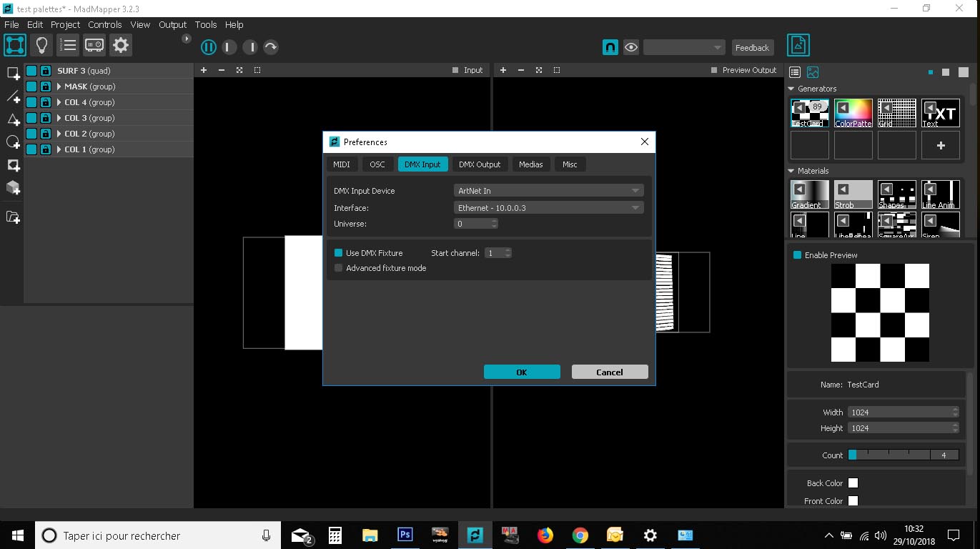Collapse the Generators section
The width and height of the screenshot is (980, 549).
tap(792, 89)
